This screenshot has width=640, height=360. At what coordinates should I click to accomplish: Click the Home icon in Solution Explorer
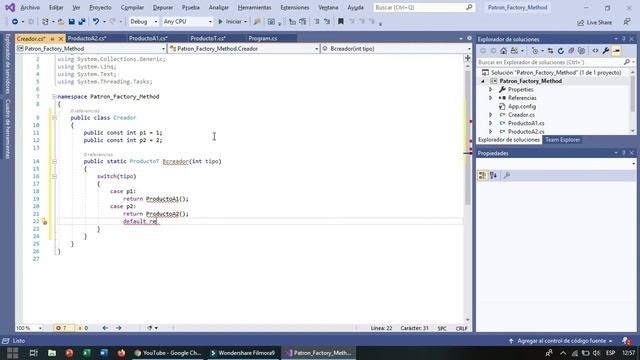pos(504,51)
